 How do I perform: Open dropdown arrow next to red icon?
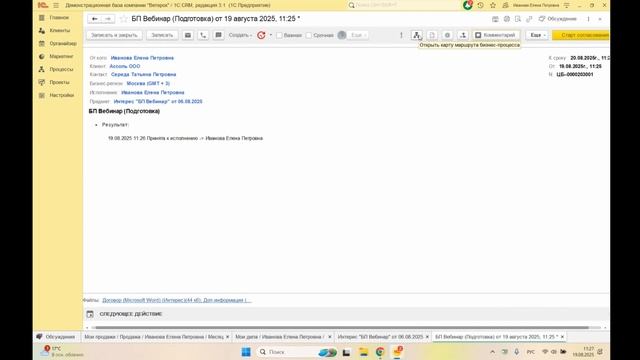271,35
